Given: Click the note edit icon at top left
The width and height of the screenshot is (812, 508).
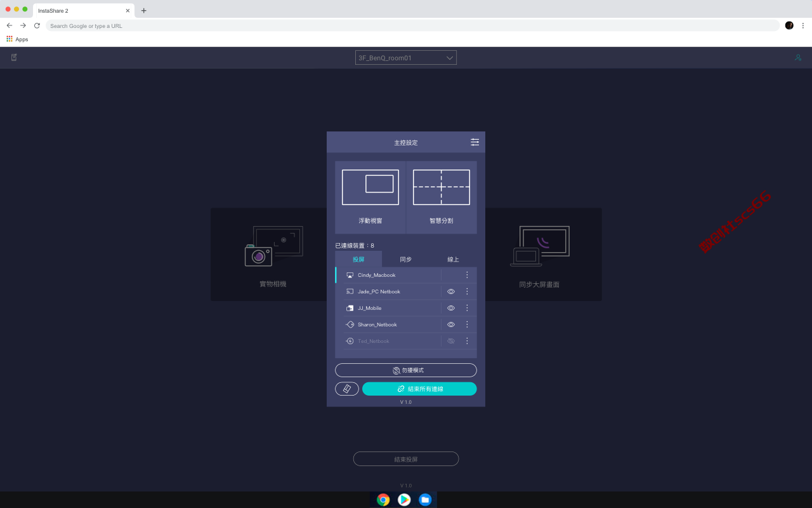Looking at the screenshot, I should (x=14, y=57).
